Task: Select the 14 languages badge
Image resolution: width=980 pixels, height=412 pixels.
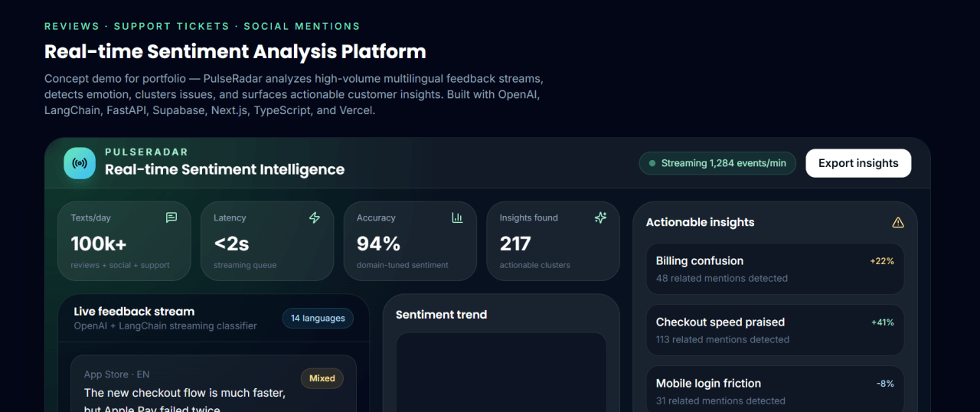Action: 318,319
